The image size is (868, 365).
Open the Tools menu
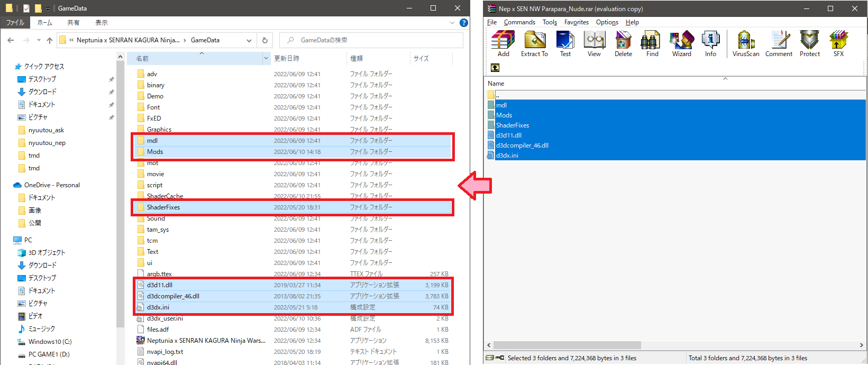click(x=550, y=22)
